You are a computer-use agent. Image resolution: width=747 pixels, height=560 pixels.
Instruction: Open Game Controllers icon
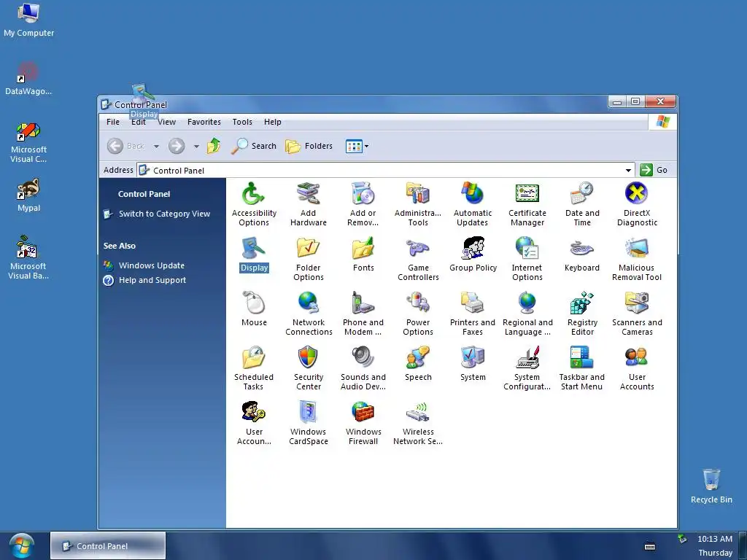[418, 259]
